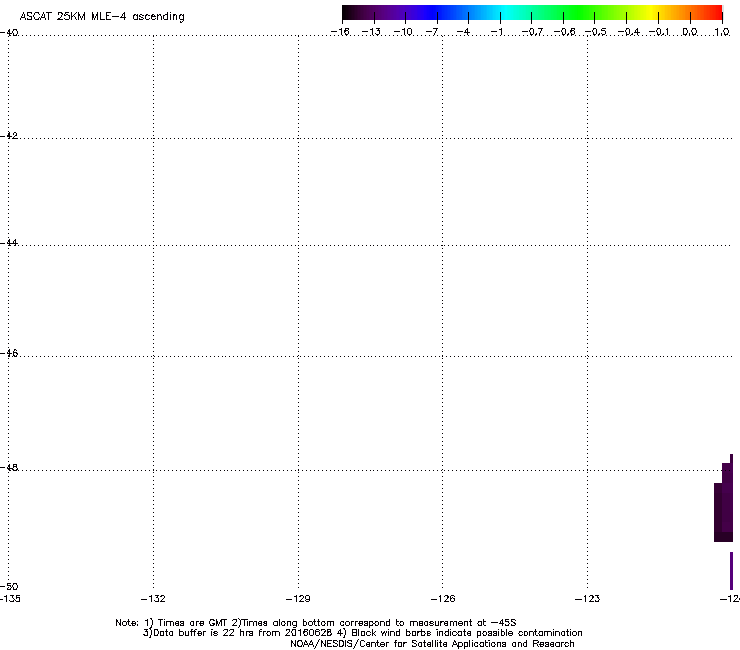Image resolution: width=740 pixels, height=650 pixels.
Task: Click the -0.7 label on the color scale
Action: pos(532,32)
